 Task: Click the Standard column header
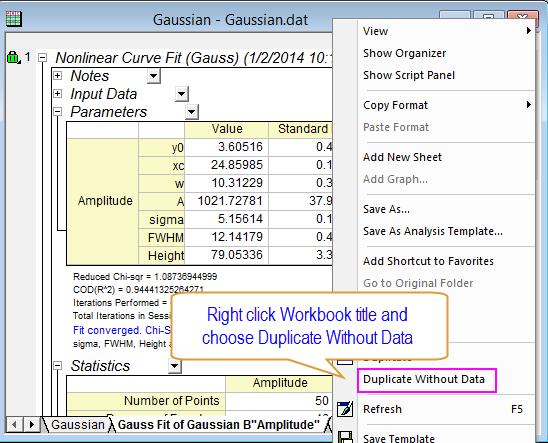pyautogui.click(x=301, y=129)
